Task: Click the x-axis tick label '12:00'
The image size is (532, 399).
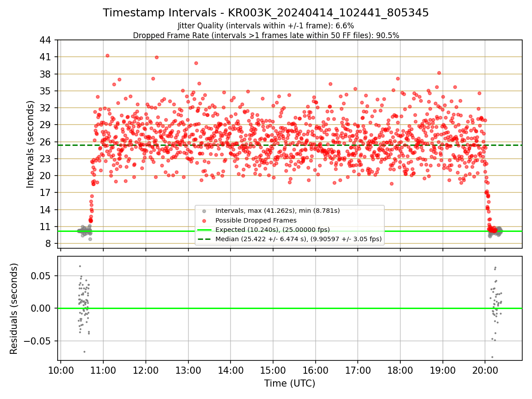Action: 145,371
